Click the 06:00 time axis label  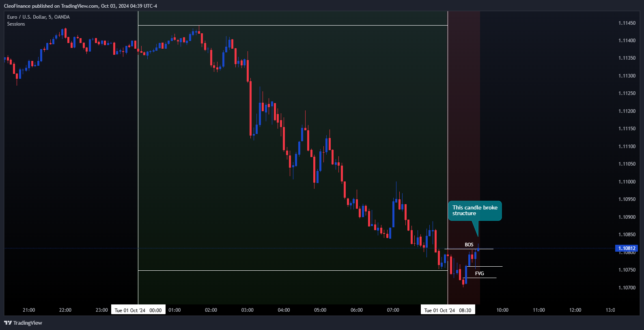click(357, 310)
